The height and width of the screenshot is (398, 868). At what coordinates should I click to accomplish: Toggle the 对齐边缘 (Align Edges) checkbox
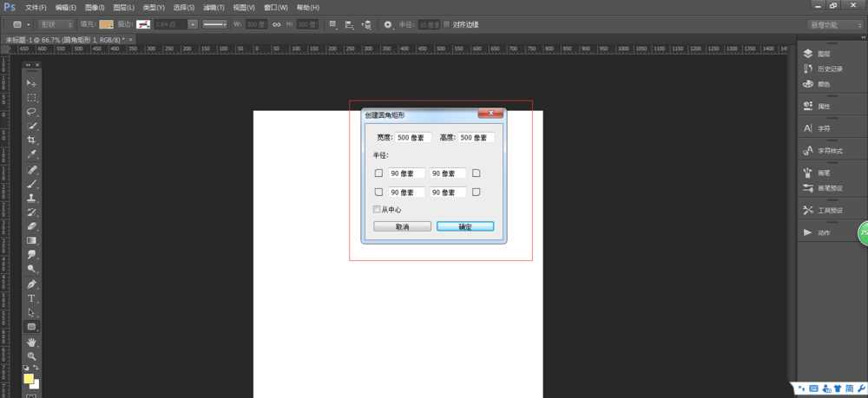447,24
